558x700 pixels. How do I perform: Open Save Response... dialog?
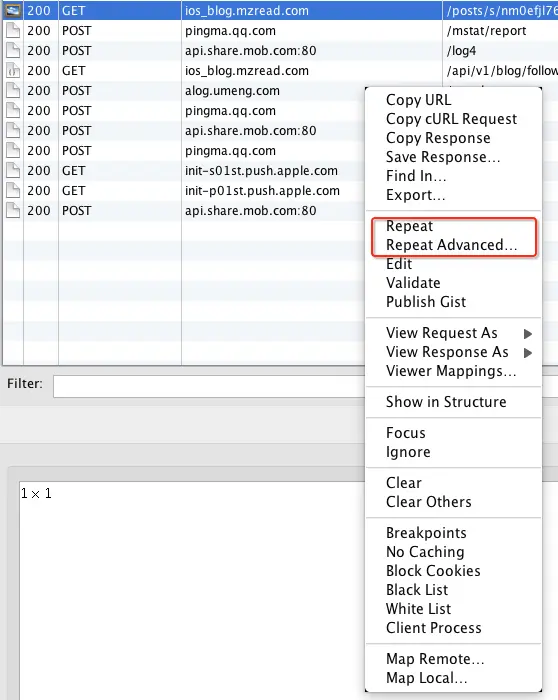(443, 157)
